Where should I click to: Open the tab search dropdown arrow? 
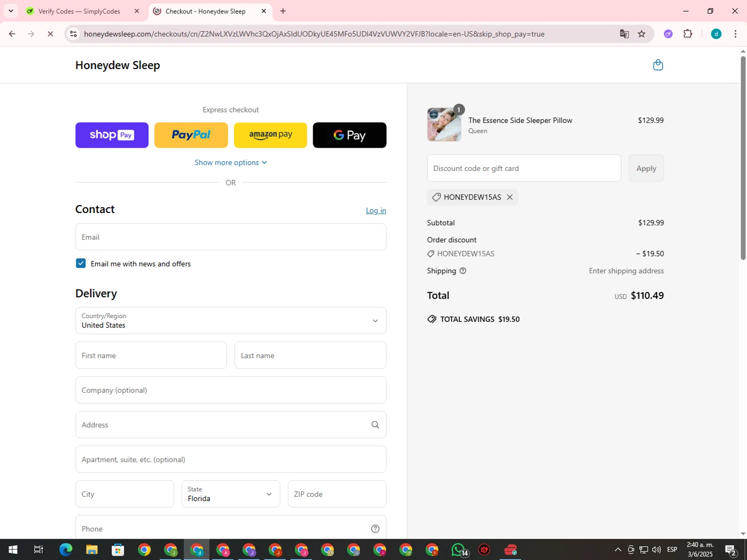coord(11,11)
